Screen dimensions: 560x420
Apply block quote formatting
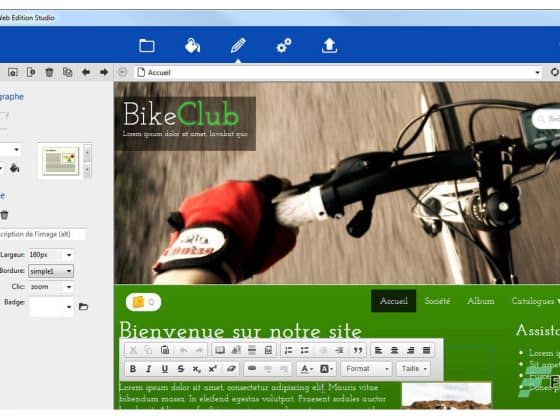point(358,350)
